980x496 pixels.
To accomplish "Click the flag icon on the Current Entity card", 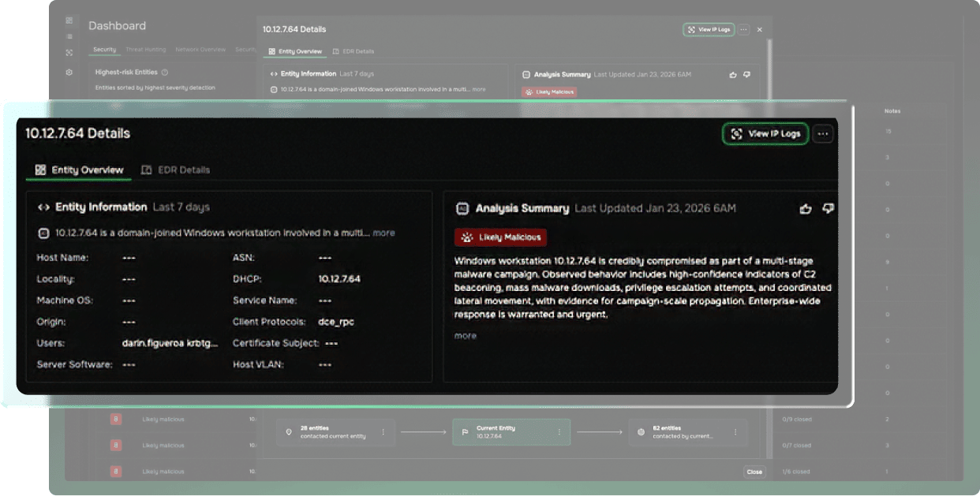I will click(466, 432).
